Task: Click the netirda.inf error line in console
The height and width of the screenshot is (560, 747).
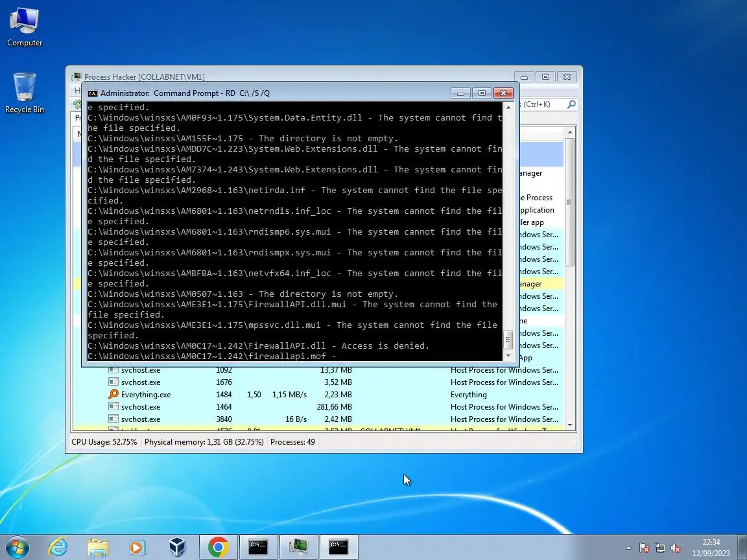Action: coord(294,195)
